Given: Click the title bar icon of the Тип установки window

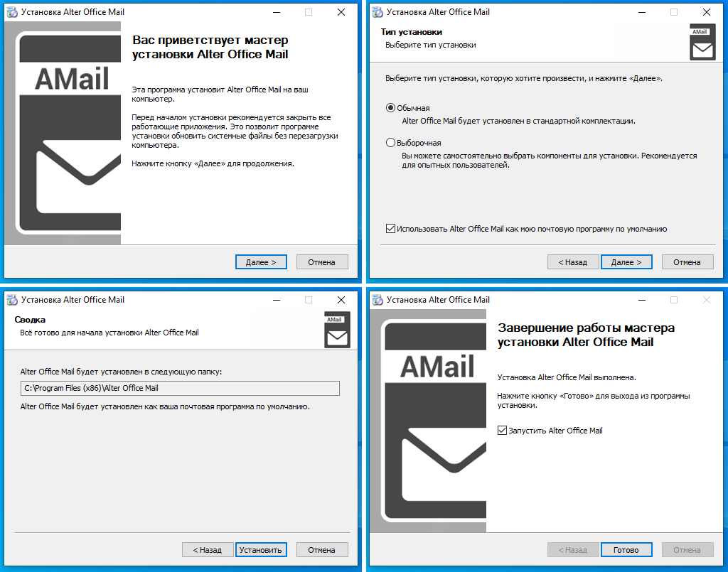Looking at the screenshot, I should [x=378, y=12].
